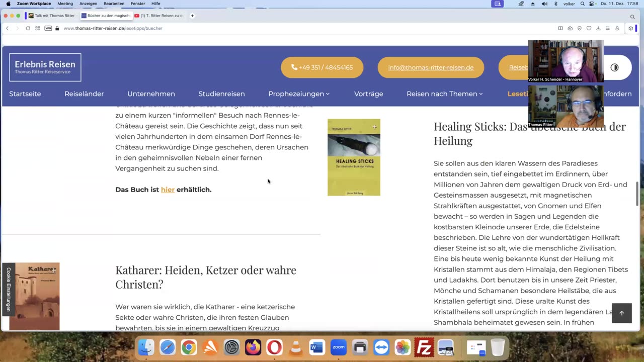Click the tab search magnifier in browser

click(x=632, y=17)
